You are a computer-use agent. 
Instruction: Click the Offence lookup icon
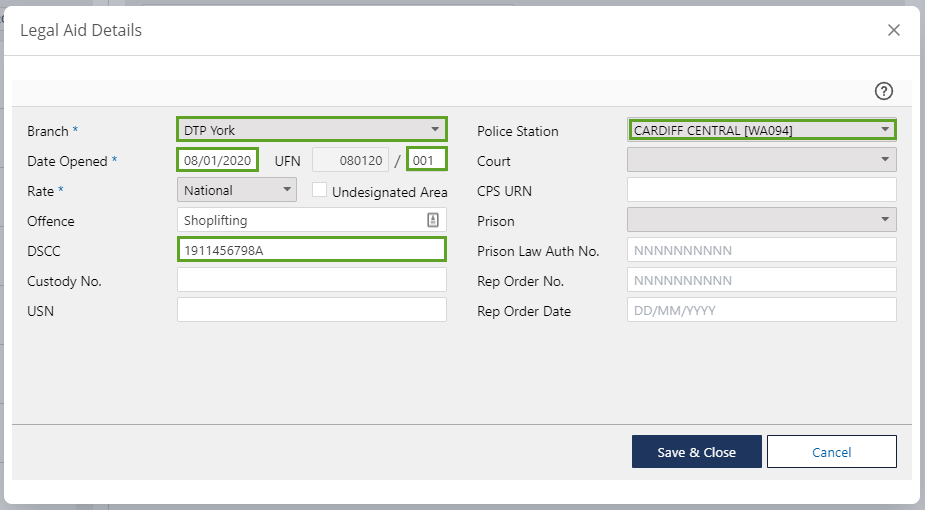[x=433, y=220]
